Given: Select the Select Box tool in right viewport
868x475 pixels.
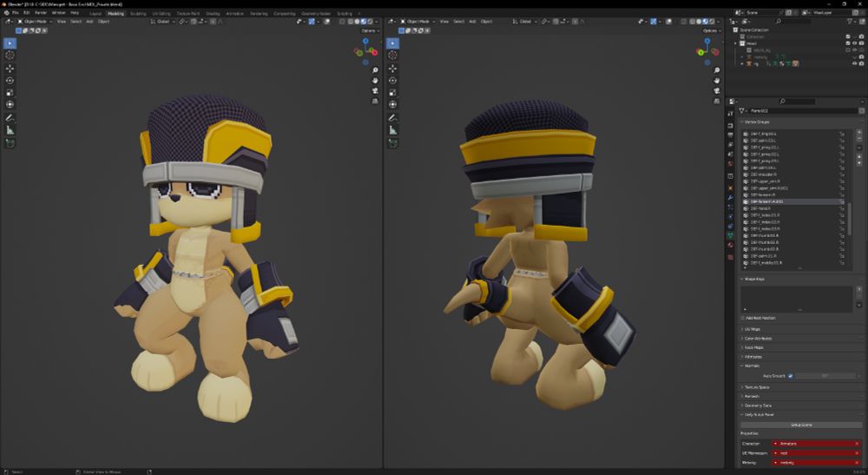Looking at the screenshot, I should click(x=392, y=43).
